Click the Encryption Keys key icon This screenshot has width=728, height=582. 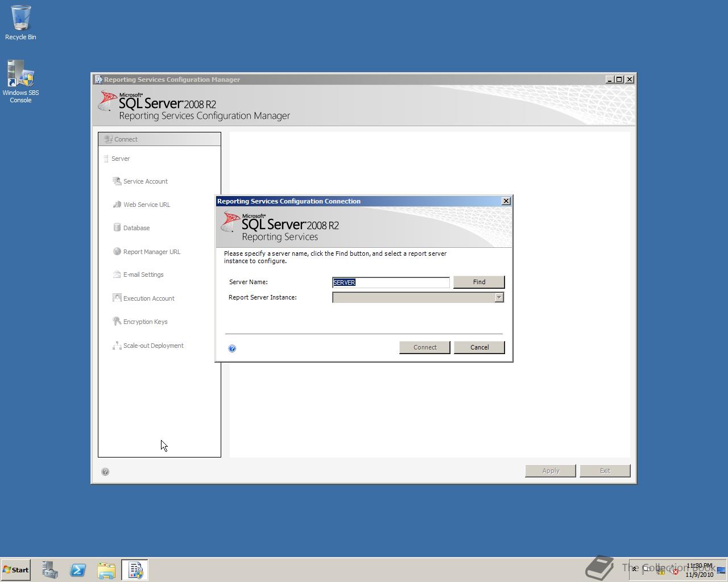(x=117, y=322)
